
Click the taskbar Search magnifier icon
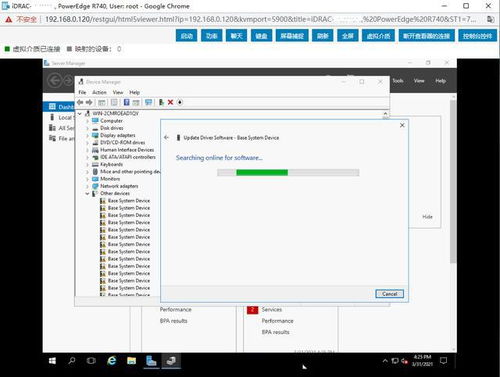72,361
